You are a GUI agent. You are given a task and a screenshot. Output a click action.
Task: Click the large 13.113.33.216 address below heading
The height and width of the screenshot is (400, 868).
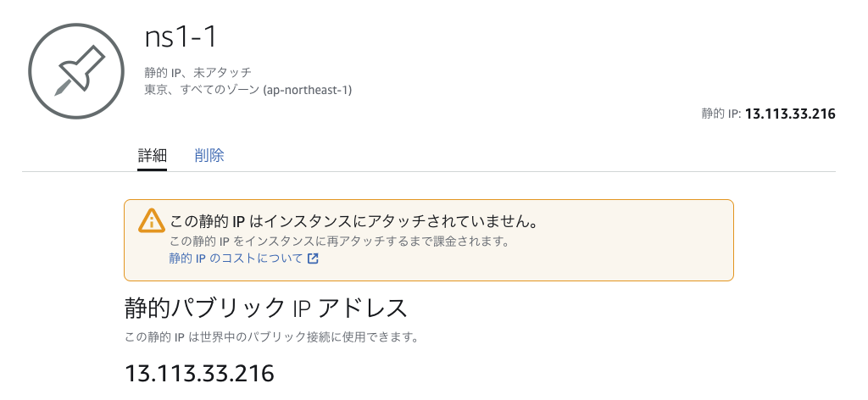point(200,373)
